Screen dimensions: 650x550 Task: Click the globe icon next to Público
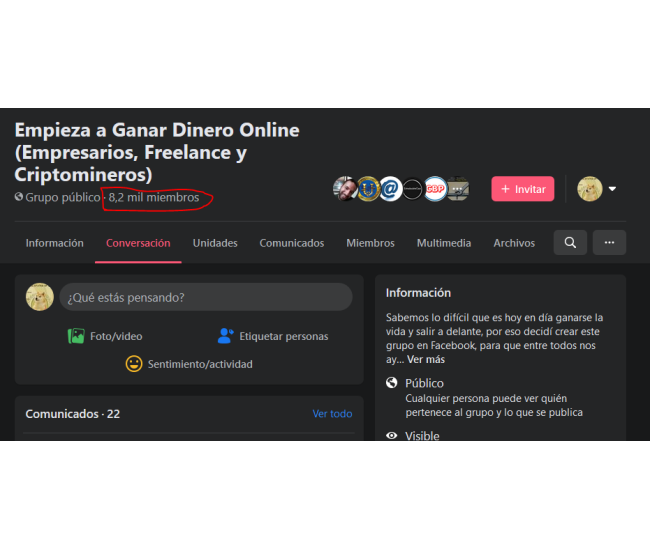pos(391,383)
